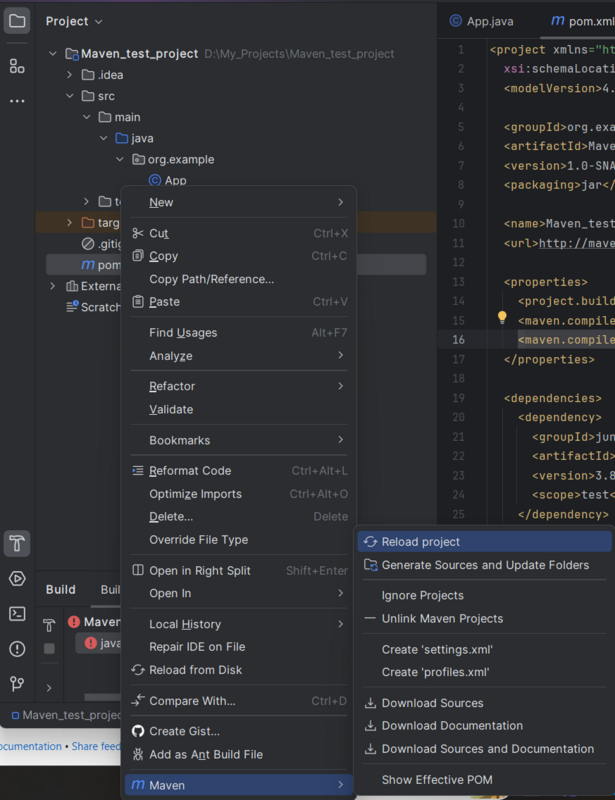This screenshot has height=800, width=615.
Task: Select the App class in project tree
Action: click(x=167, y=180)
